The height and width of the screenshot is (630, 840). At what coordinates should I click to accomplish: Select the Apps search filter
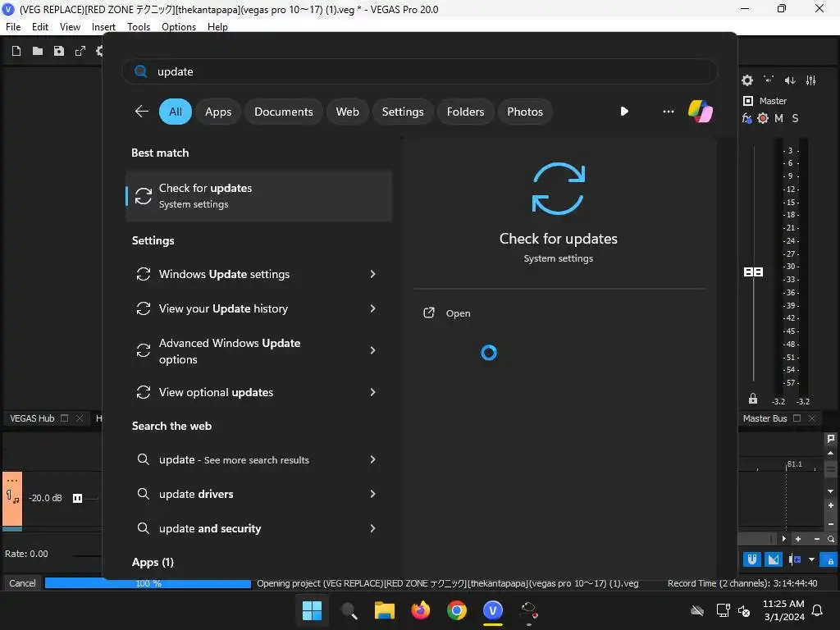point(218,112)
